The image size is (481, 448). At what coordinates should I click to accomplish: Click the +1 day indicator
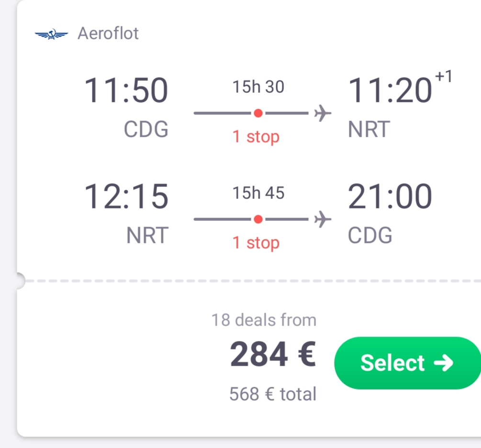tap(444, 76)
